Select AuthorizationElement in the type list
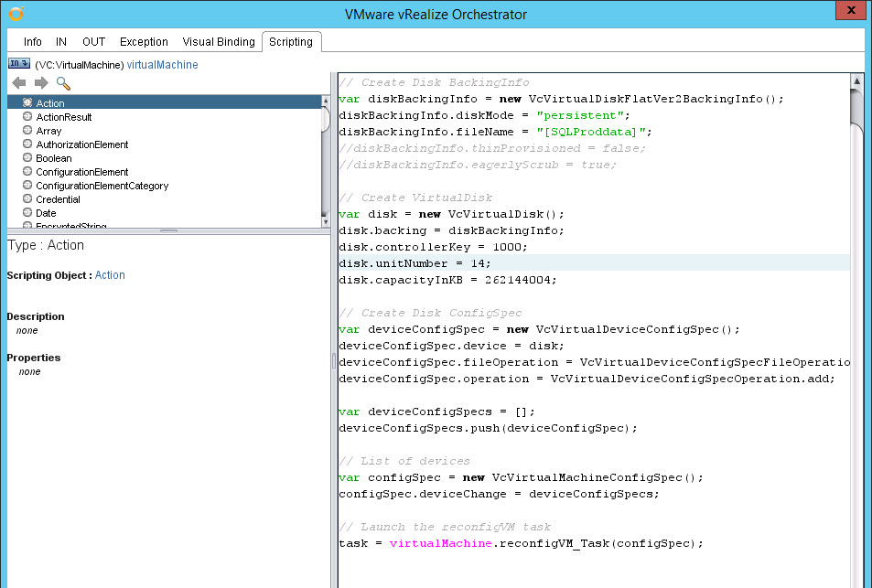Image resolution: width=872 pixels, height=588 pixels. 82,144
